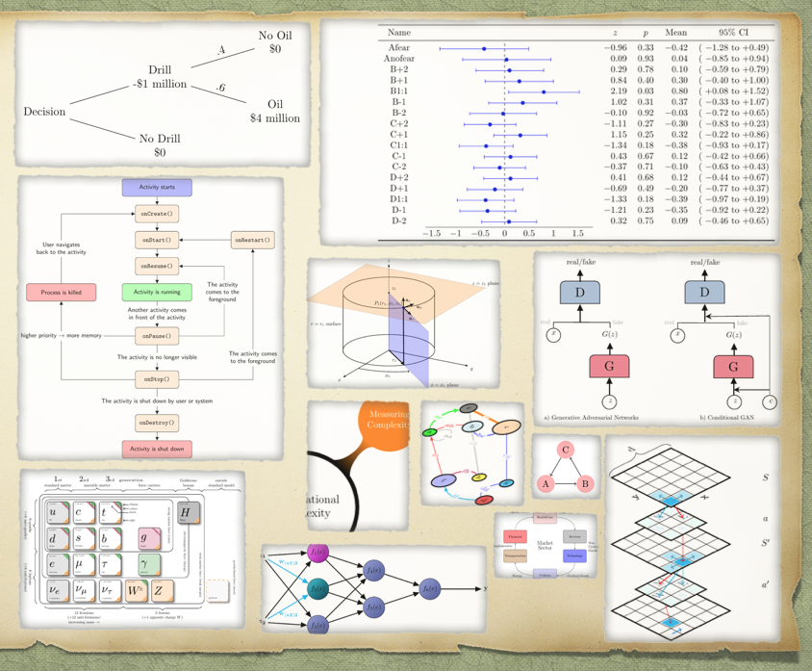
Task: Select the "Drill -$1 million" branch label
Action: pos(160,77)
